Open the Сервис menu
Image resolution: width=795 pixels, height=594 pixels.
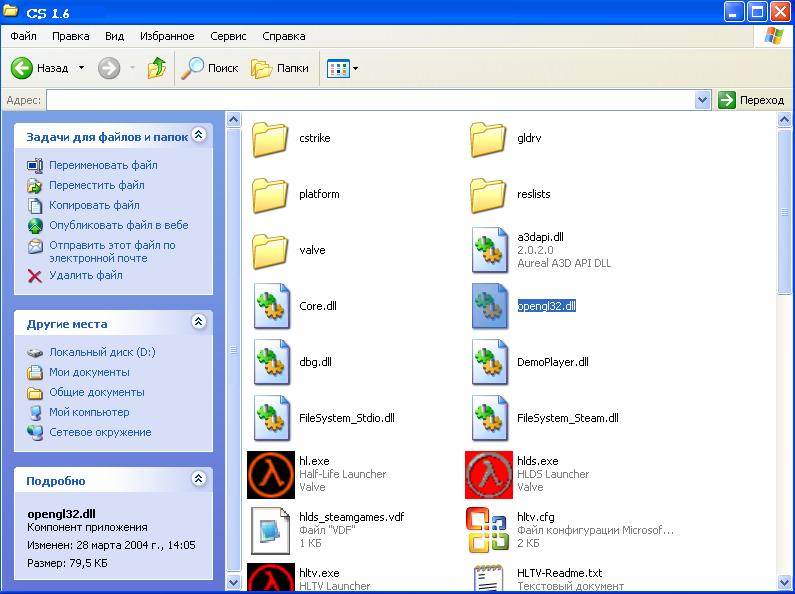tap(228, 36)
